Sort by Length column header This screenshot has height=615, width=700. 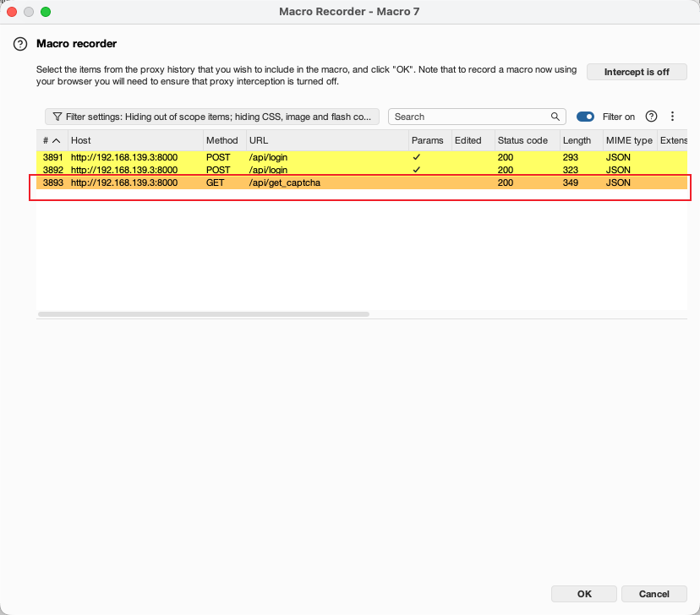(x=582, y=140)
